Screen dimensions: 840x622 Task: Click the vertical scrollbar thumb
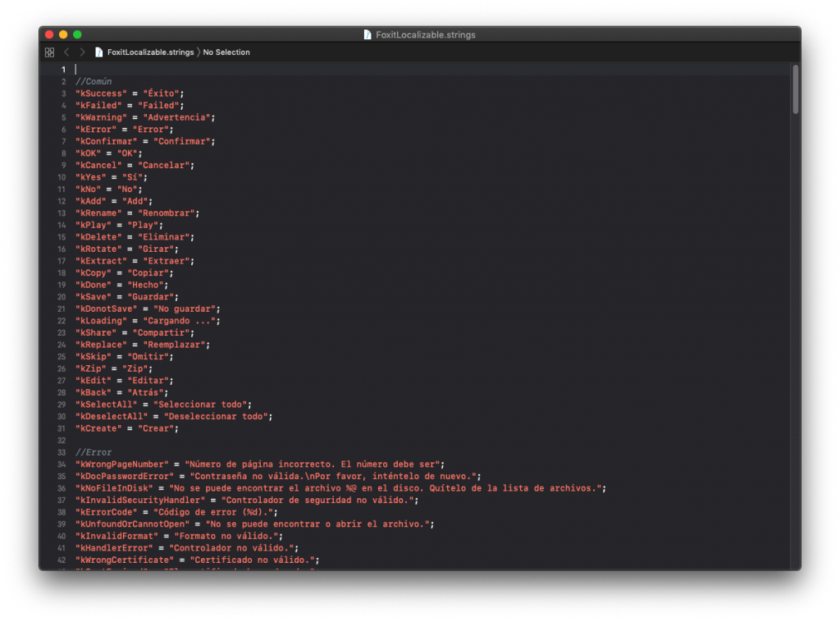(796, 89)
